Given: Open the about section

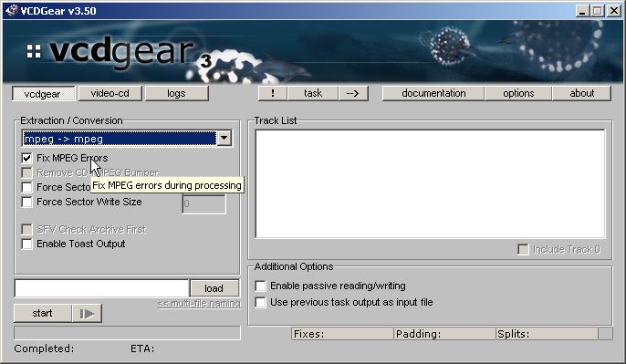Looking at the screenshot, I should pos(581,93).
